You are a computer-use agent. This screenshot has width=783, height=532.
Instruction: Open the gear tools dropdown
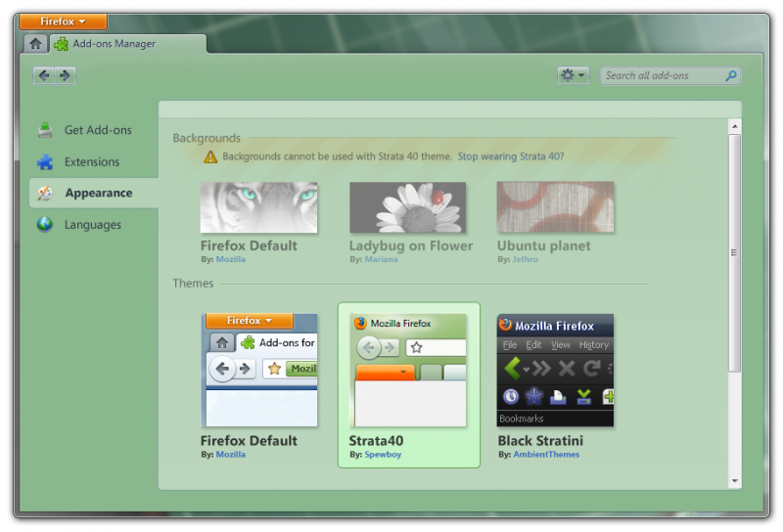click(x=572, y=75)
